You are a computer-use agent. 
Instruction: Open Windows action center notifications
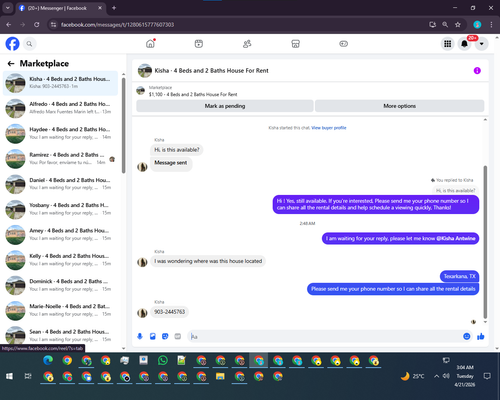coord(487,376)
